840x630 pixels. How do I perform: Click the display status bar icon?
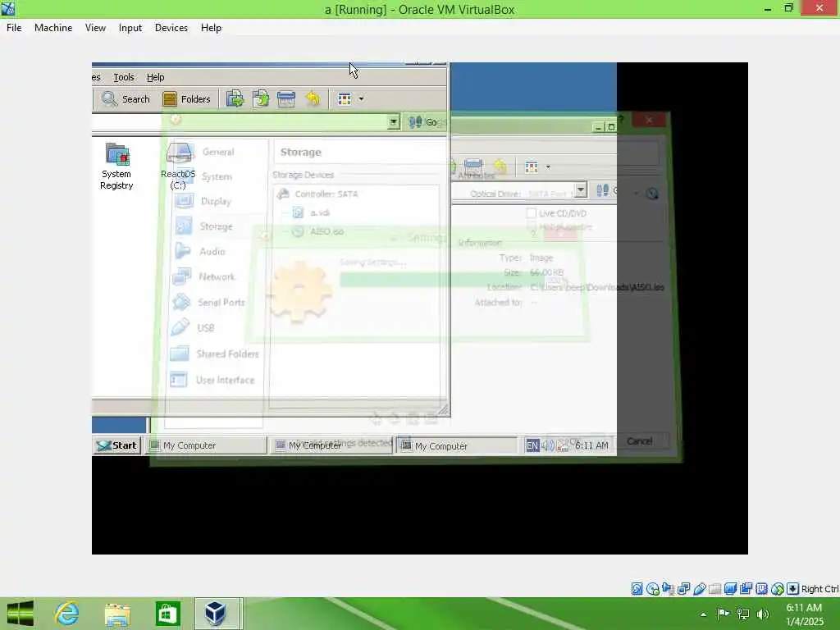click(x=730, y=589)
